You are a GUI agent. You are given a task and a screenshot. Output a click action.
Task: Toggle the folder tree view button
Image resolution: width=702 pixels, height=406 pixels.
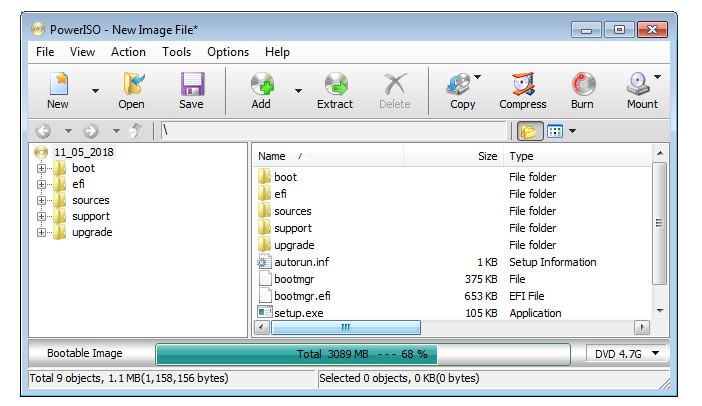click(530, 131)
